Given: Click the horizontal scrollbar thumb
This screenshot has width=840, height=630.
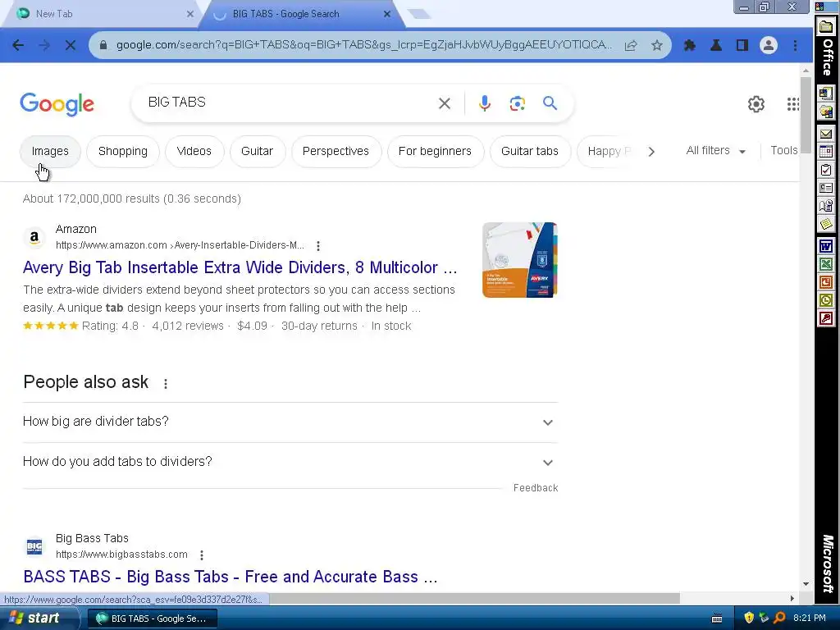Looking at the screenshot, I should pos(475,598).
